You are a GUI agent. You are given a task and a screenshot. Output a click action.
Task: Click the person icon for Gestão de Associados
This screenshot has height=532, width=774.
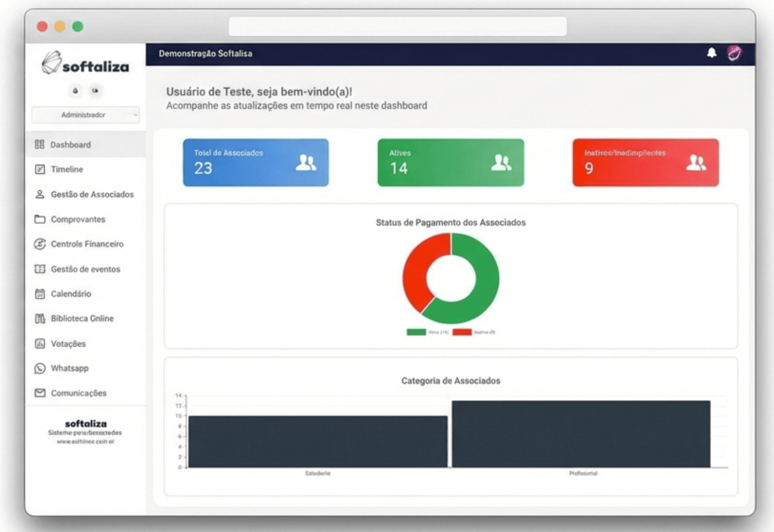[x=40, y=194]
